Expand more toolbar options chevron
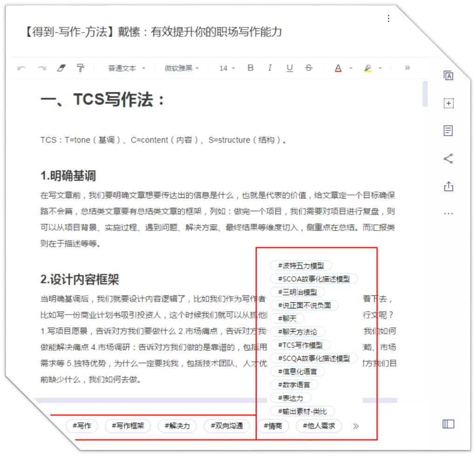Image resolution: width=476 pixels, height=456 pixels. pyautogui.click(x=408, y=68)
